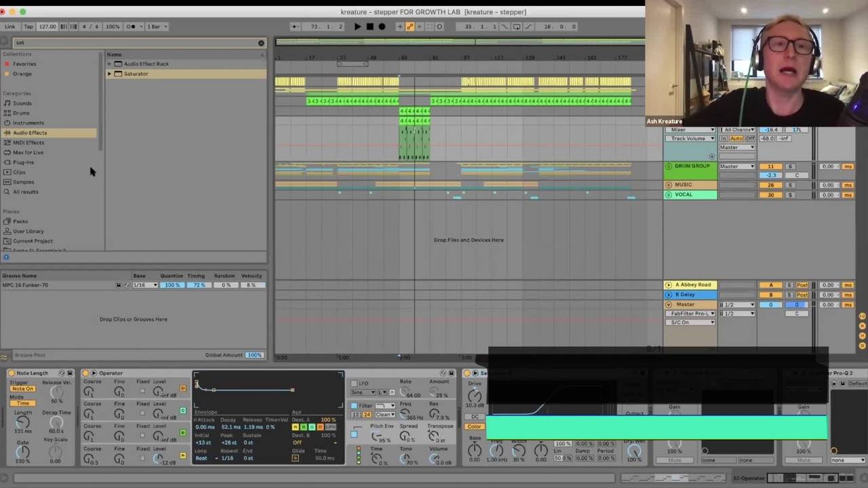The width and height of the screenshot is (868, 488).
Task: Enable the LFO checkbox in Operator
Action: (354, 384)
